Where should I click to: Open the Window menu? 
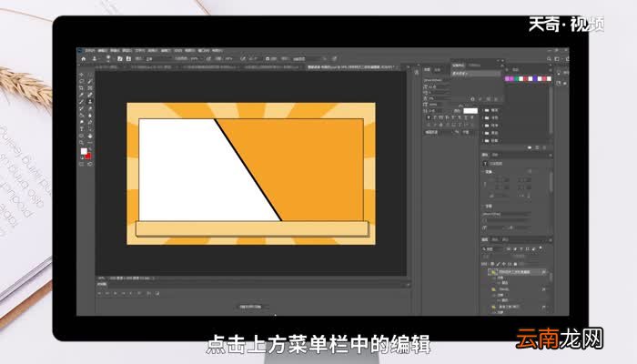coord(203,51)
